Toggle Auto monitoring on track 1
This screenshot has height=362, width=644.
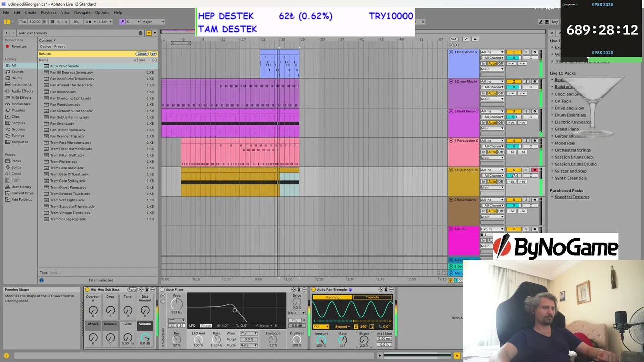[x=492, y=64]
